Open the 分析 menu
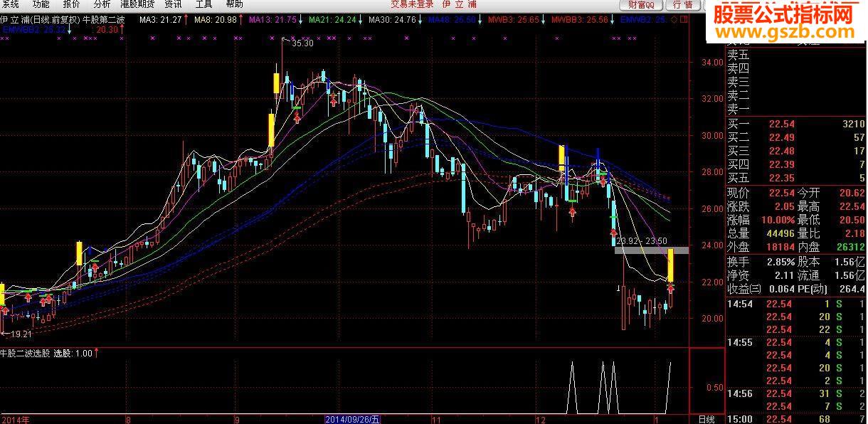Image resolution: width=868 pixels, height=424 pixels. pyautogui.click(x=102, y=4)
